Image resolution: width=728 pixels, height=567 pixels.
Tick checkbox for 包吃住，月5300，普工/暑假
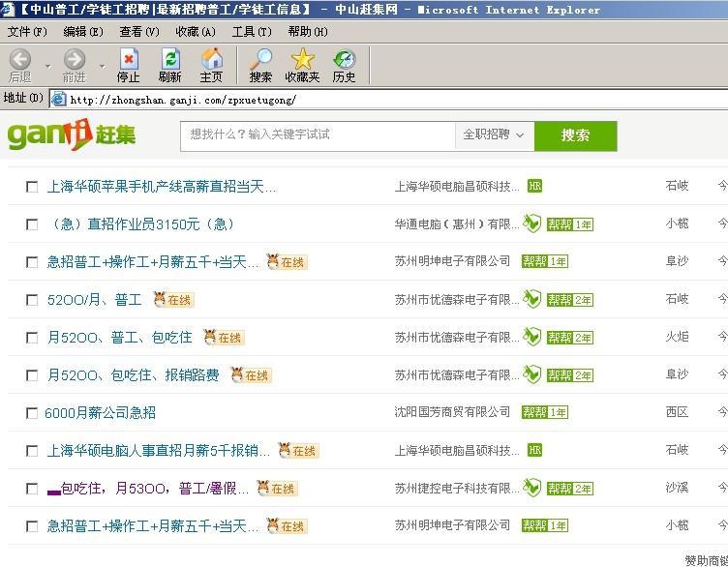(32, 489)
